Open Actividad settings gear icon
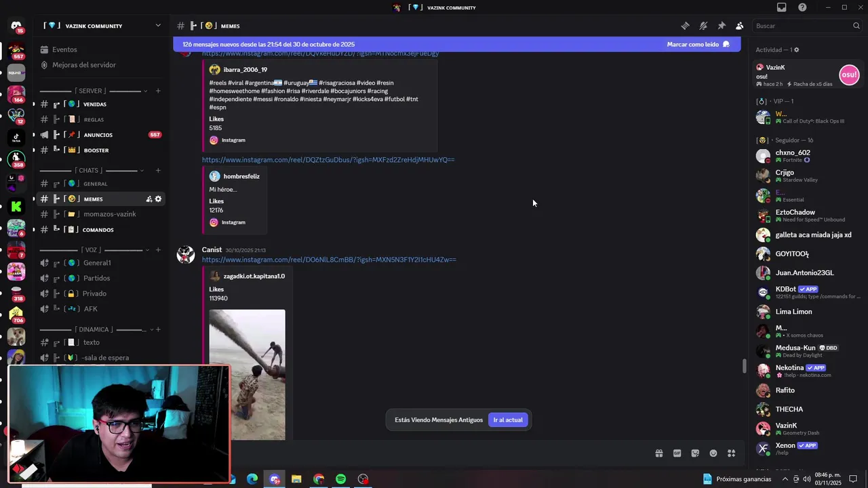Viewport: 868px width, 488px height. 797,49
